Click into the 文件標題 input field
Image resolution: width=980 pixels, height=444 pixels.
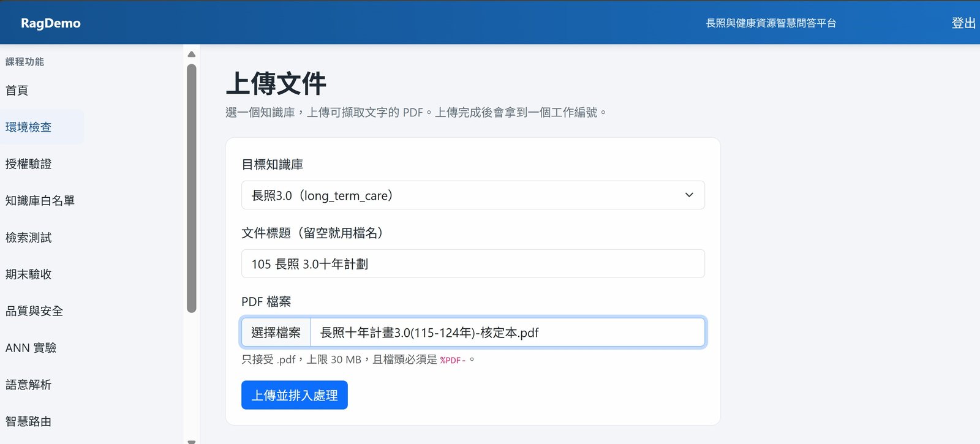coord(473,264)
